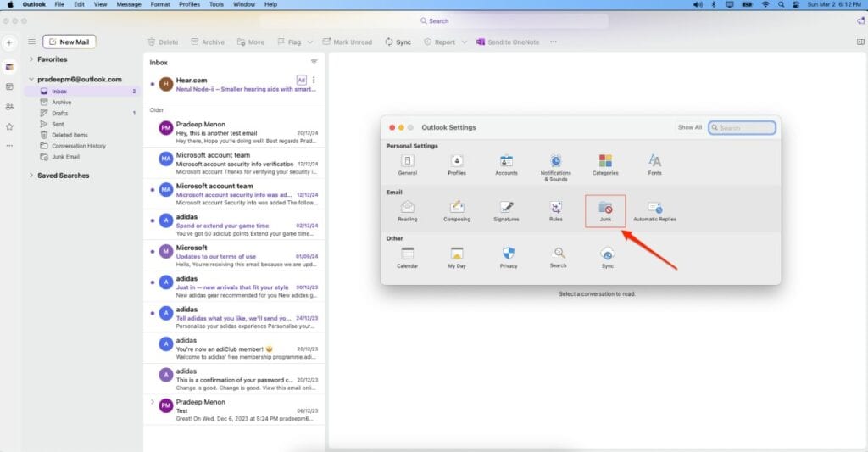
Task: Click the Wi-Fi status icon
Action: (765, 4)
